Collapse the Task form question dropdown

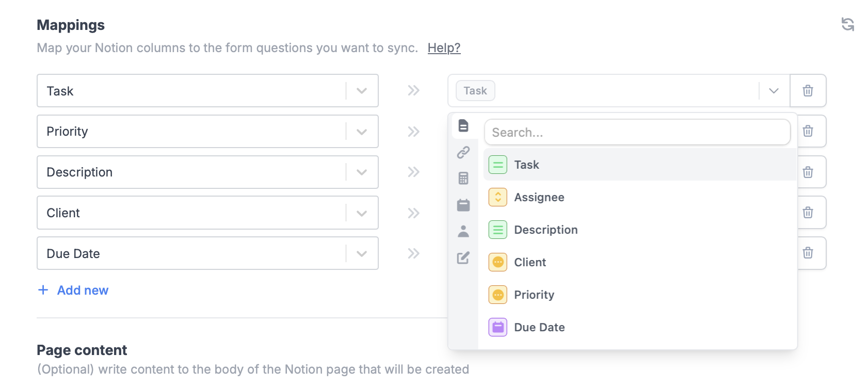coord(774,91)
